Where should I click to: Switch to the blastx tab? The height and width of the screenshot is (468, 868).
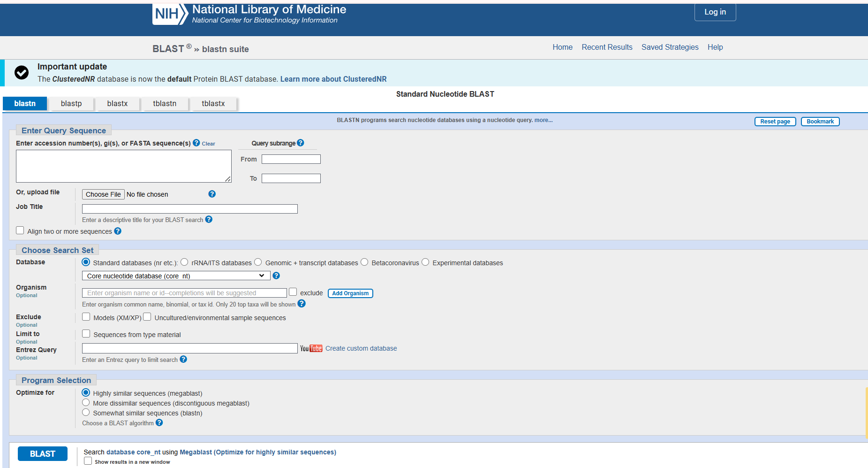tap(117, 104)
